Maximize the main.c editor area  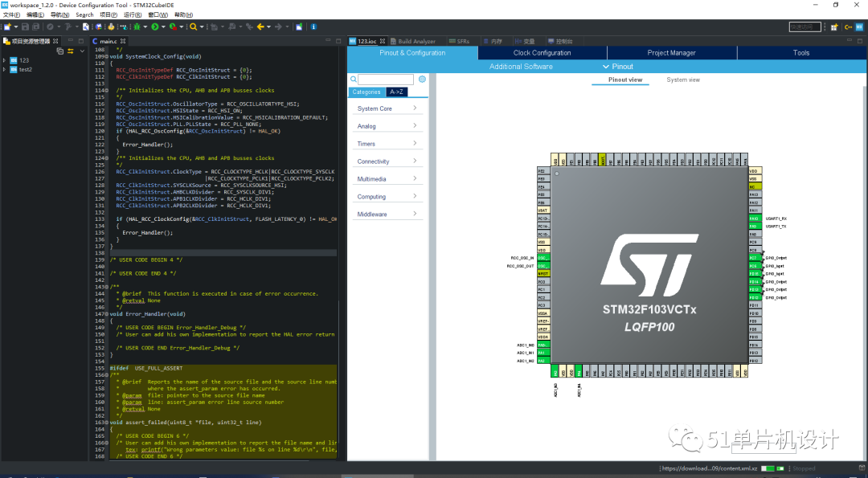(338, 41)
